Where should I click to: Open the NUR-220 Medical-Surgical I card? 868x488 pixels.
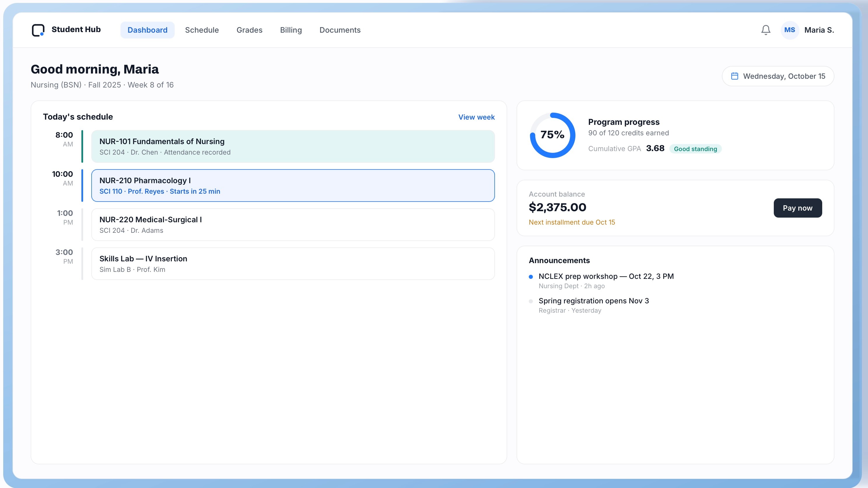[293, 224]
